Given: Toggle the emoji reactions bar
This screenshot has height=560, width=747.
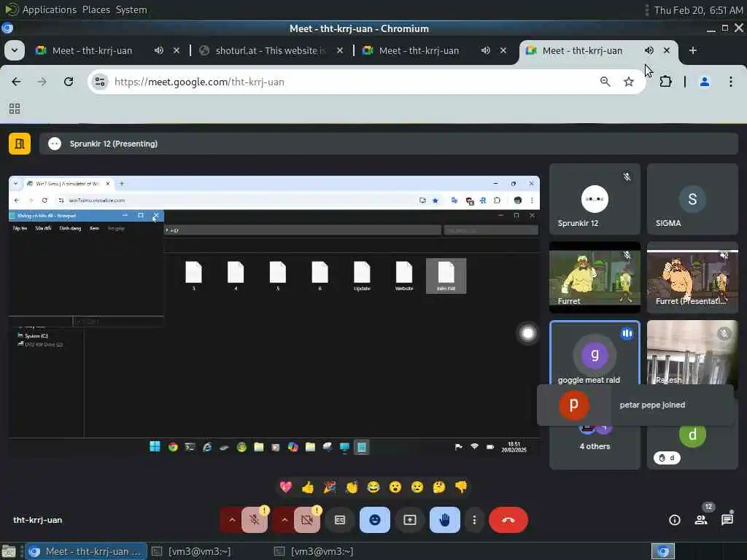Looking at the screenshot, I should (x=375, y=520).
